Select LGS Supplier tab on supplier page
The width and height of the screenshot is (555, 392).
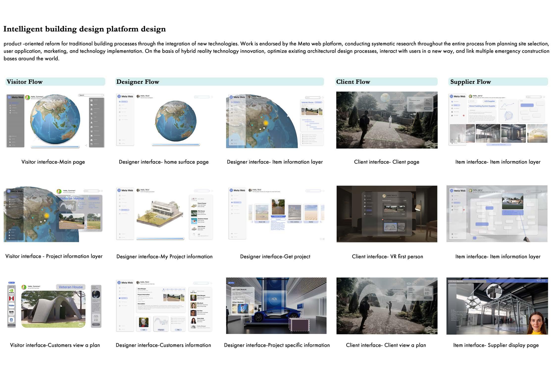(489, 101)
